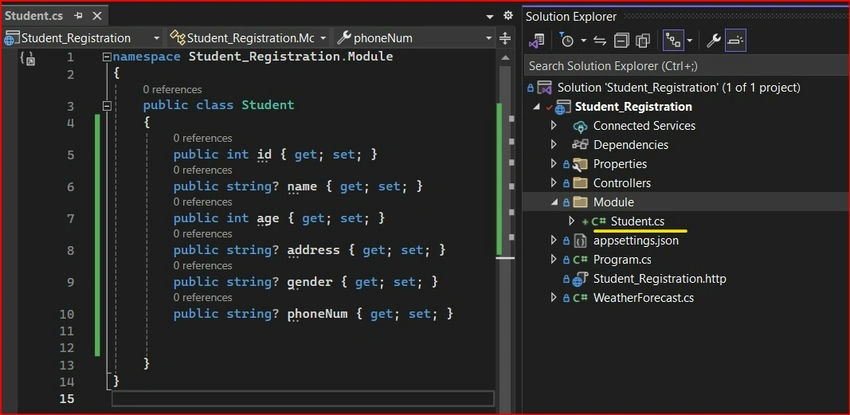850x415 pixels.
Task: Click the Student_Registration.http file icon
Action: click(x=580, y=278)
